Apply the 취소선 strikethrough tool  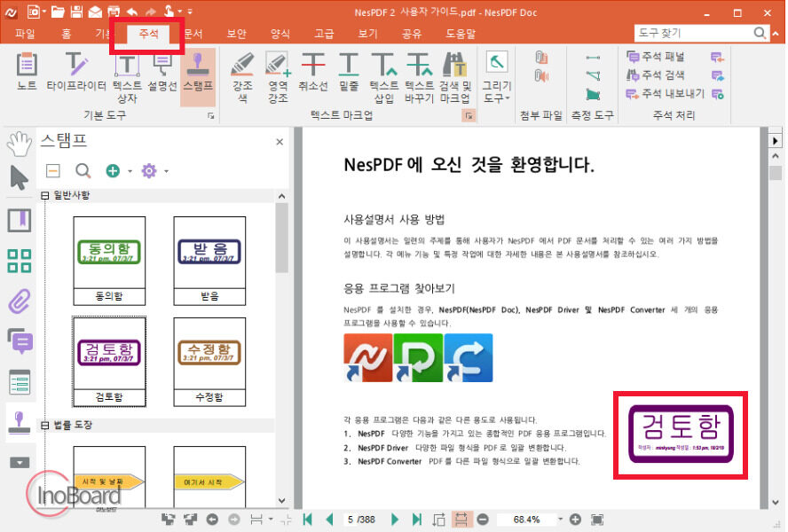coord(313,72)
